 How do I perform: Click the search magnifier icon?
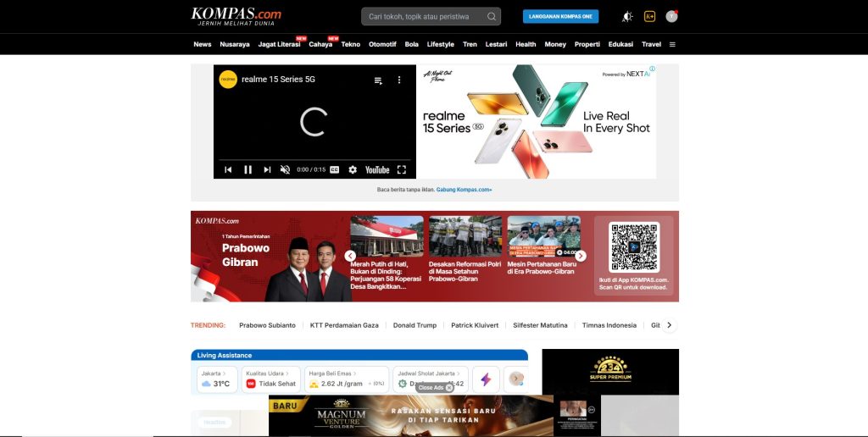coord(492,17)
